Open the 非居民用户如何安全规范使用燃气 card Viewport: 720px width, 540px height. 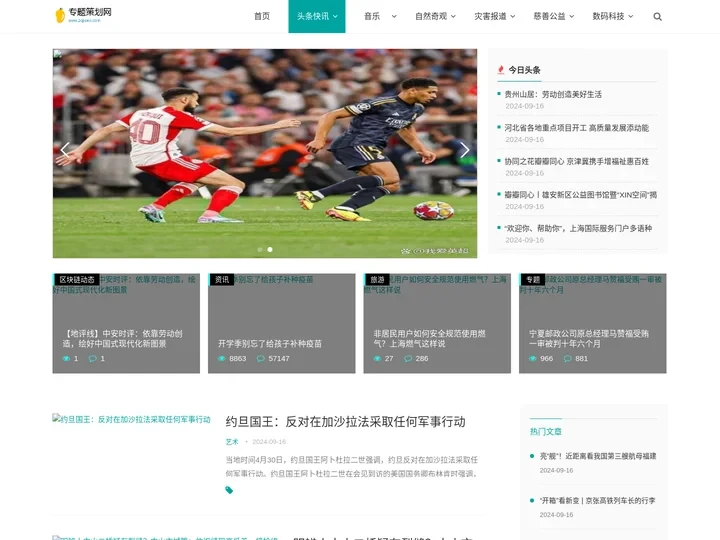tap(437, 323)
